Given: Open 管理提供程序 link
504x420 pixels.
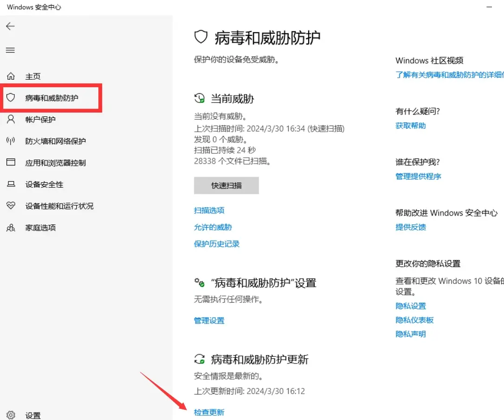Looking at the screenshot, I should 418,176.
